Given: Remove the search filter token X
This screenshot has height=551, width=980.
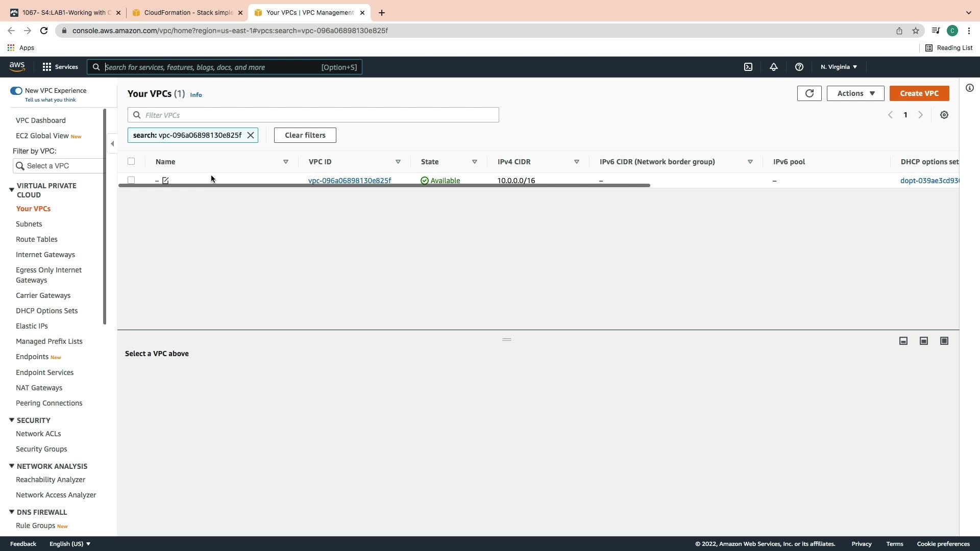Looking at the screenshot, I should [251, 135].
